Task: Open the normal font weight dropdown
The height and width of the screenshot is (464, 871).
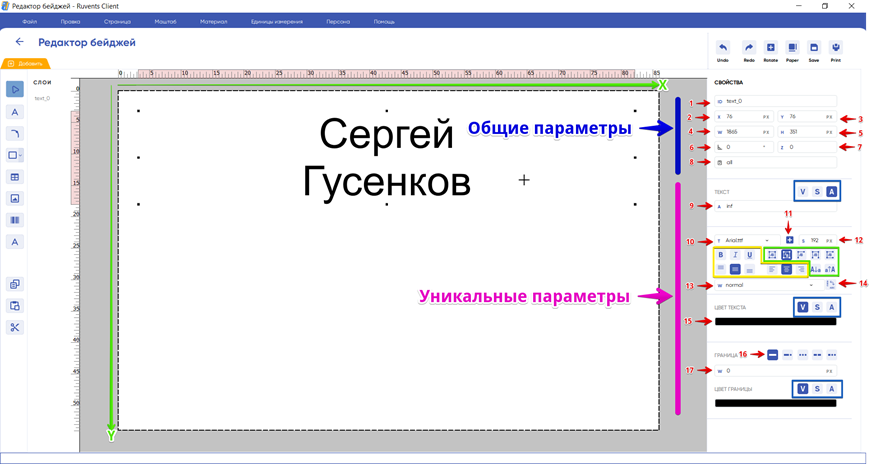Action: [x=767, y=285]
